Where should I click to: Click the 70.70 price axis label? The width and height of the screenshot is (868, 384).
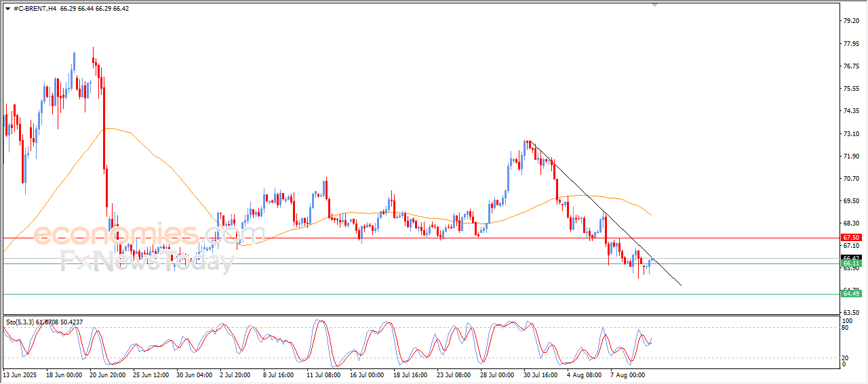click(x=851, y=179)
